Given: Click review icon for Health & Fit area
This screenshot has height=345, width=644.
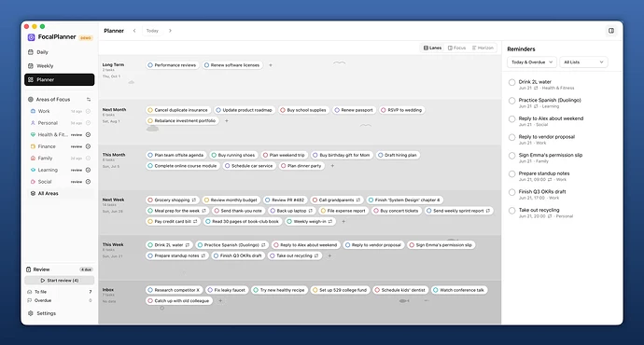Looking at the screenshot, I should coord(88,134).
